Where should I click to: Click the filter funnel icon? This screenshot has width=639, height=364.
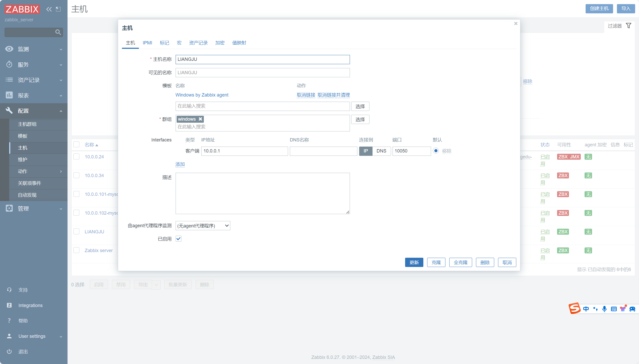point(628,26)
